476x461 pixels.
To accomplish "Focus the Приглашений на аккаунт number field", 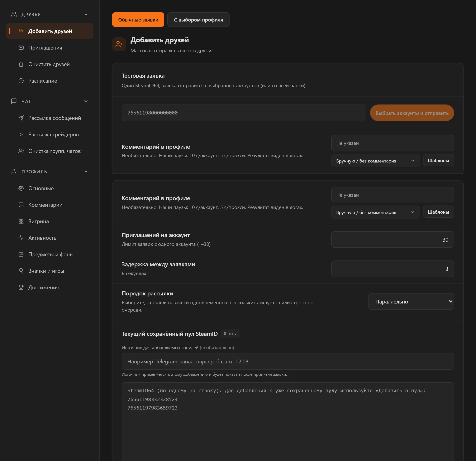I will tap(393, 240).
